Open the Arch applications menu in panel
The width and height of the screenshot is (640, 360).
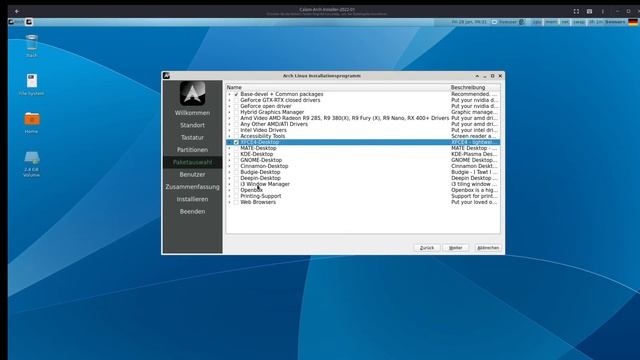coord(16,22)
